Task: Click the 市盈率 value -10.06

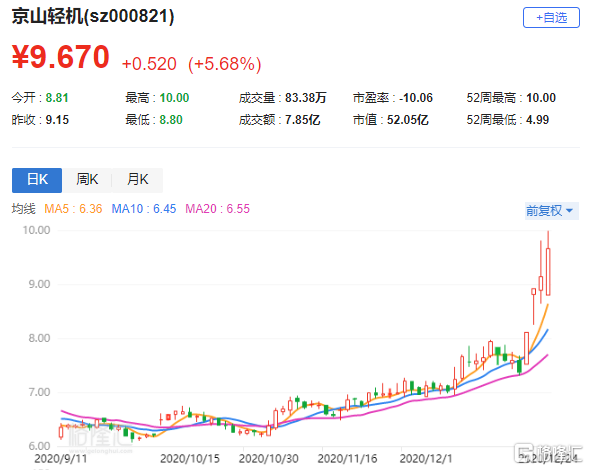Action: (416, 98)
